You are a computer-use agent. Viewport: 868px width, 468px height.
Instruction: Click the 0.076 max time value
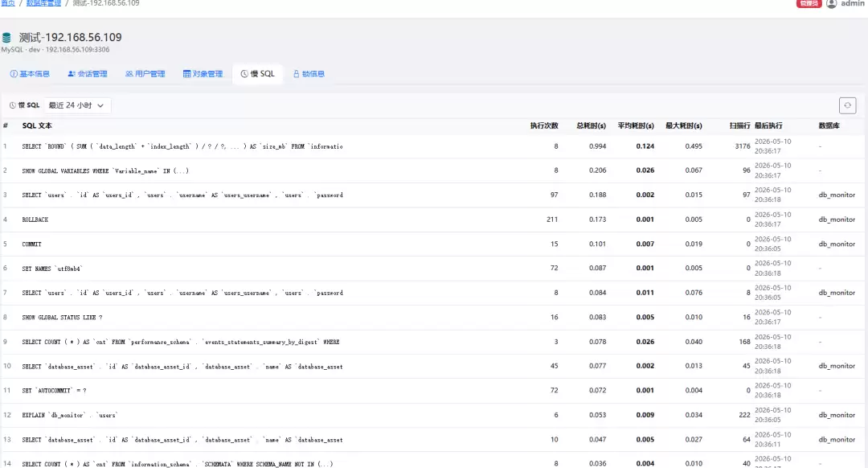[694, 293]
